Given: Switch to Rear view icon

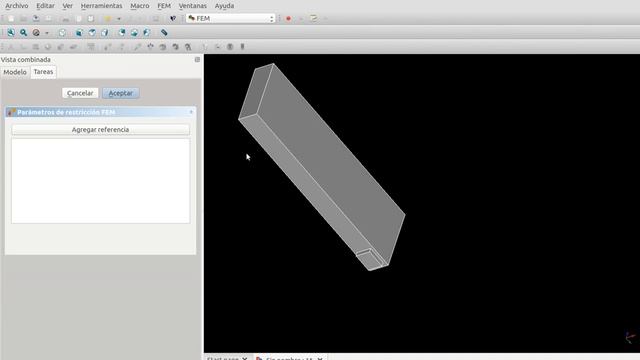Looking at the screenshot, I should pos(122,33).
